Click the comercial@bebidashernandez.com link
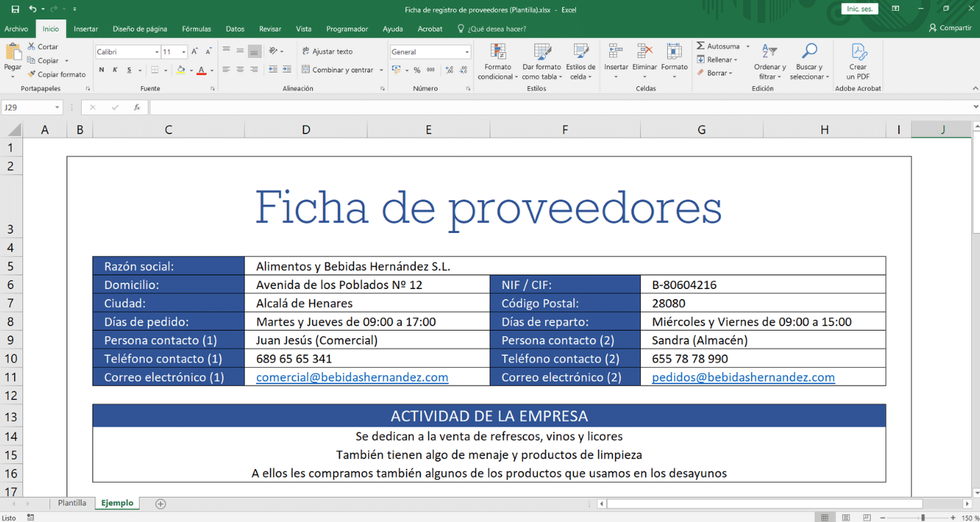Screen dimensions: 980x522 (352, 377)
